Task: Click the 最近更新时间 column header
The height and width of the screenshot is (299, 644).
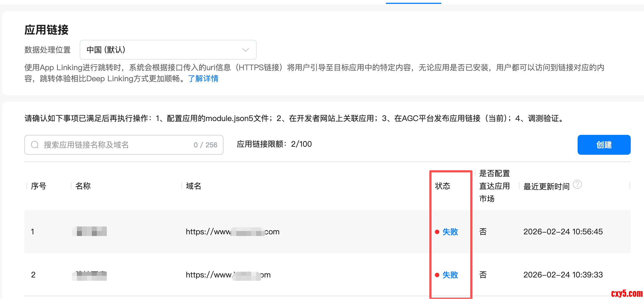Action: pyautogui.click(x=546, y=187)
